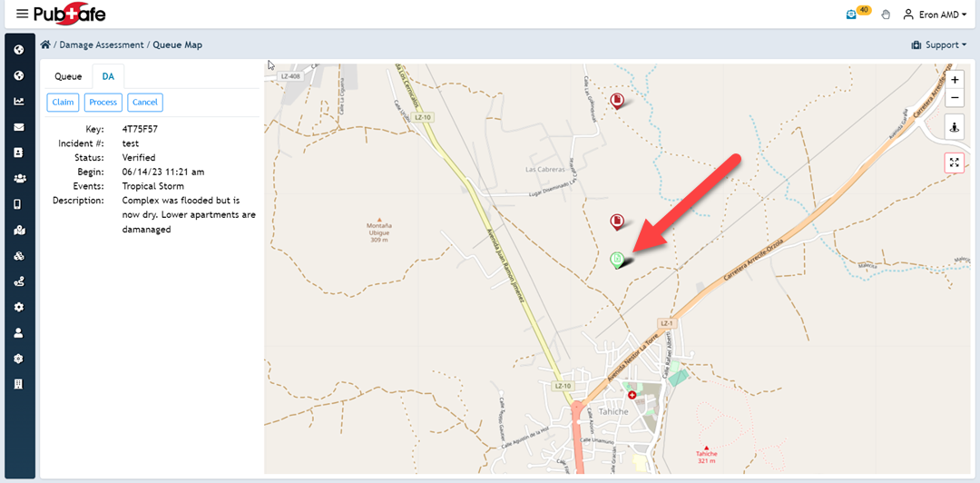Viewport: 980px width, 483px height.
Task: Toggle fullscreen map view
Action: pos(955,163)
